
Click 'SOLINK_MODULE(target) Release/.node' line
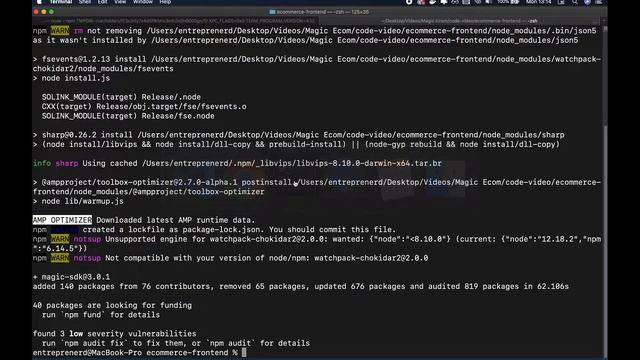(x=121, y=97)
